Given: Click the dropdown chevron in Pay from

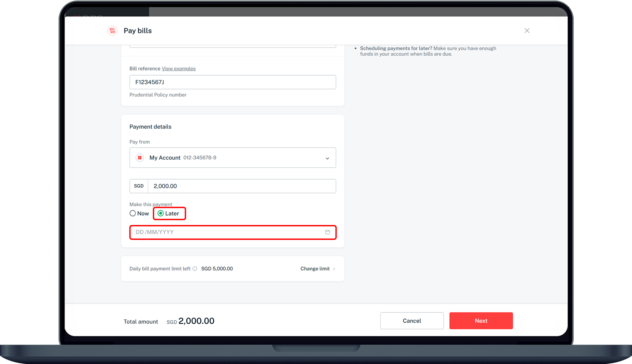Looking at the screenshot, I should click(327, 158).
